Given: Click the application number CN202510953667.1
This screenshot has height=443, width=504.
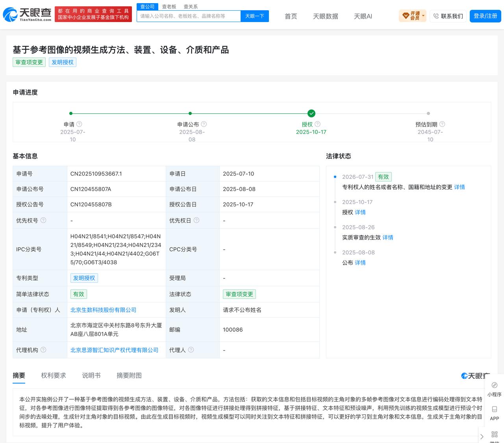Looking at the screenshot, I should click(x=96, y=174).
